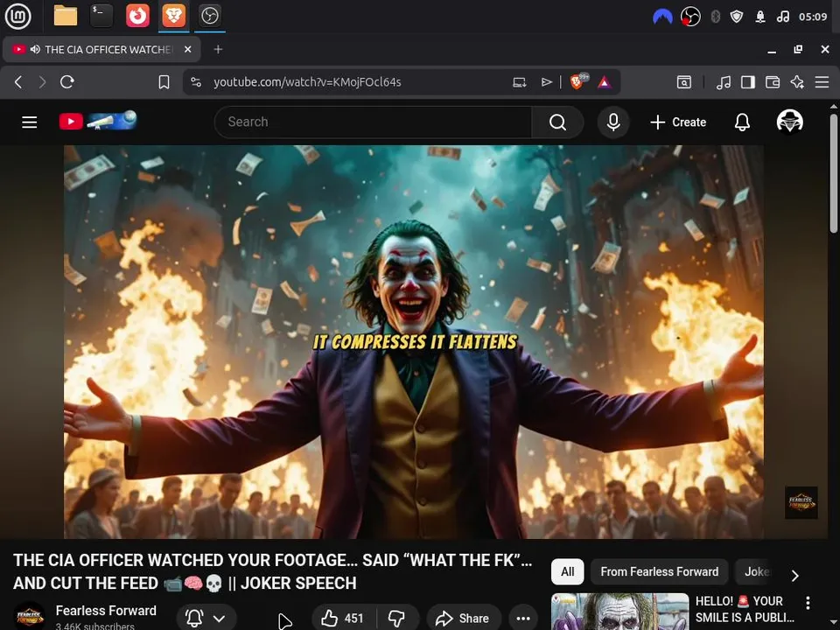Open the system notifications bell in the tray
The width and height of the screenshot is (840, 630).
pyautogui.click(x=760, y=17)
